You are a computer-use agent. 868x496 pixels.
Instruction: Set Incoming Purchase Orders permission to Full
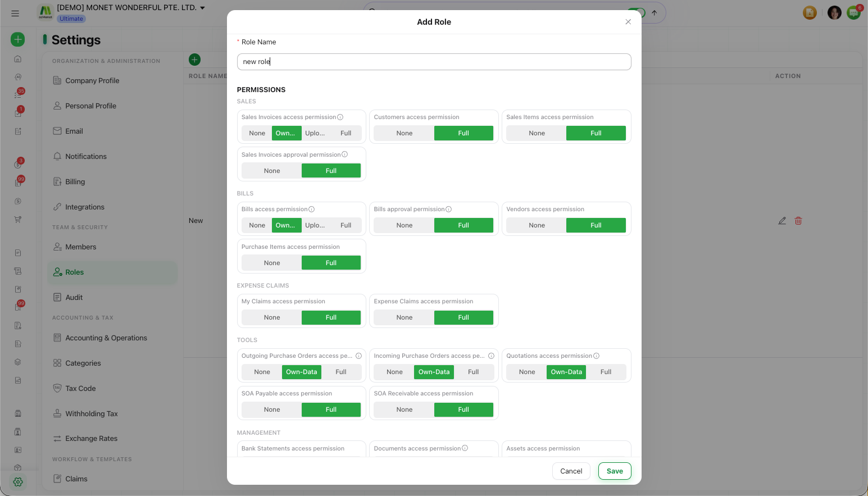point(474,372)
